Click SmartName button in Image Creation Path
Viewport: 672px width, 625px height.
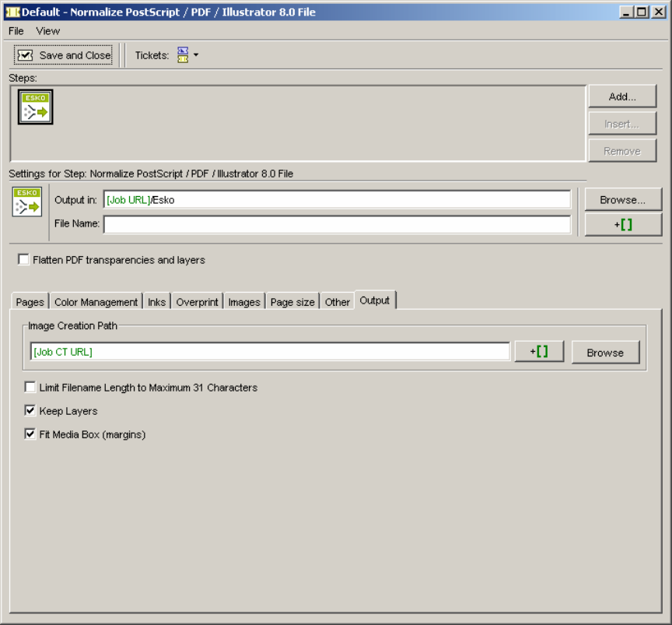click(539, 352)
